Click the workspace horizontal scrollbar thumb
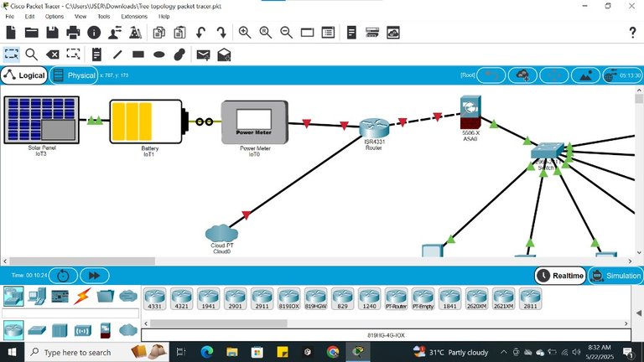The height and width of the screenshot is (362, 644). [x=82, y=261]
